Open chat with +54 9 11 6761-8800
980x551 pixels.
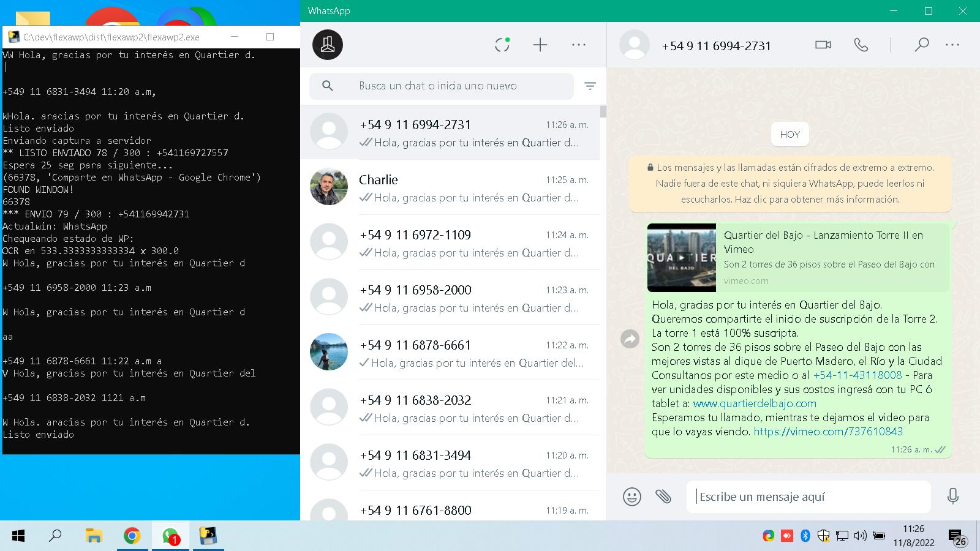(450, 506)
